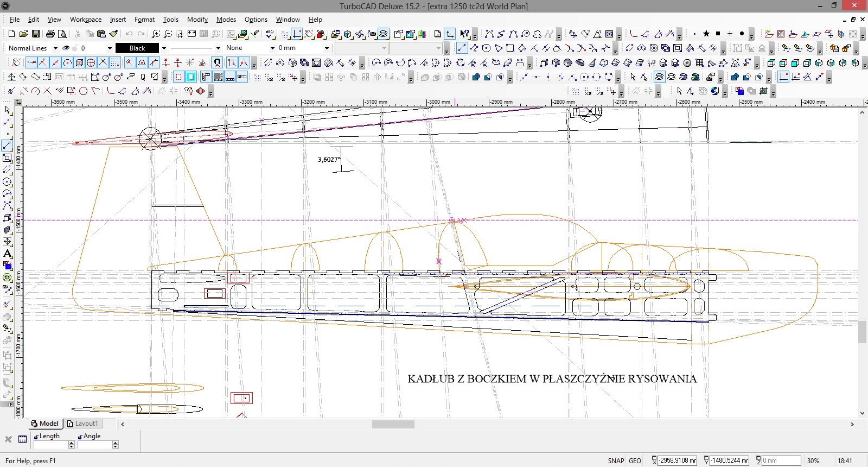This screenshot has width=868, height=467.
Task: Click the Zoom In magnifier icon
Action: pos(156,34)
